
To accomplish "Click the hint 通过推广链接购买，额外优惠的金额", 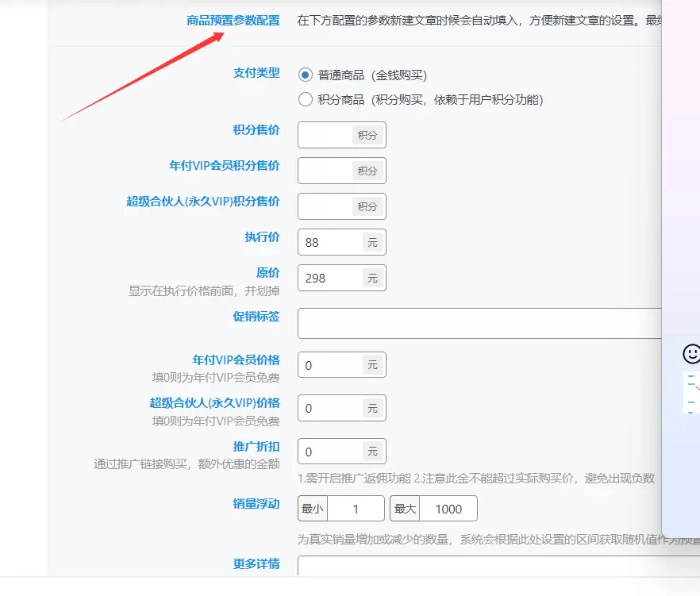I will point(187,464).
